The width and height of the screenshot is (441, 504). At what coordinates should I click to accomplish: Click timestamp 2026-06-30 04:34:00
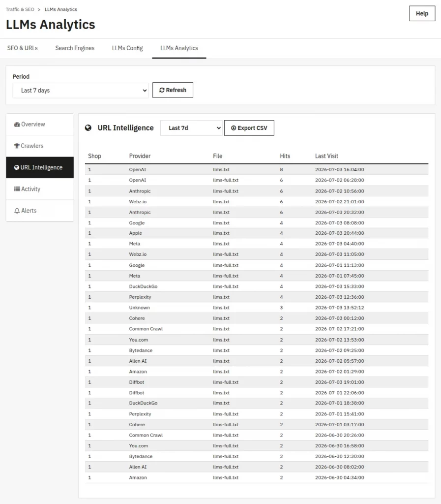340,477
